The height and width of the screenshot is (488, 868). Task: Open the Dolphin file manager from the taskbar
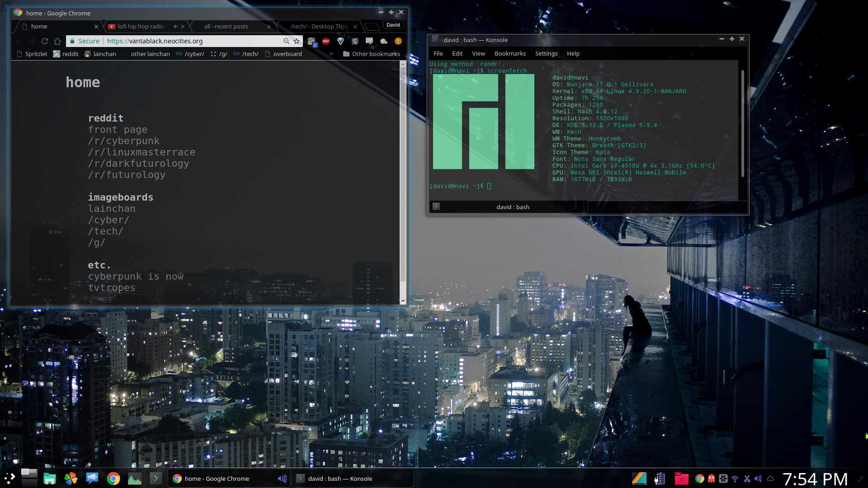(50, 479)
